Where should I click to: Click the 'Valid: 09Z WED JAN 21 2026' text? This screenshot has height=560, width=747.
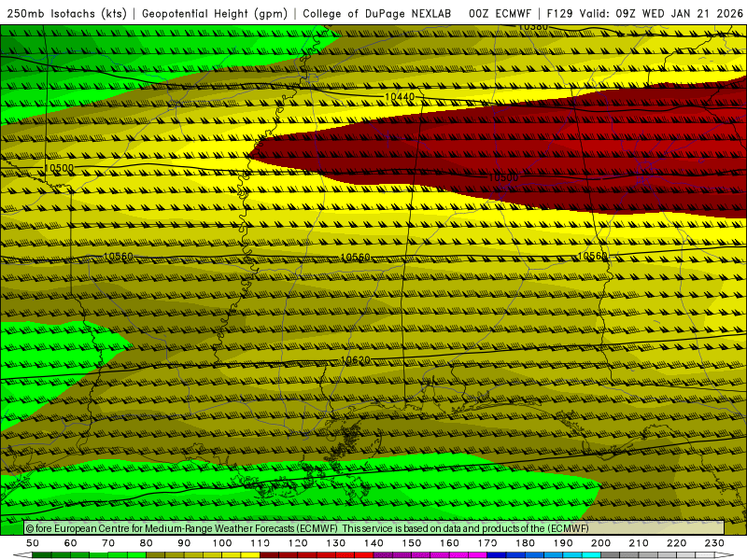tap(661, 13)
